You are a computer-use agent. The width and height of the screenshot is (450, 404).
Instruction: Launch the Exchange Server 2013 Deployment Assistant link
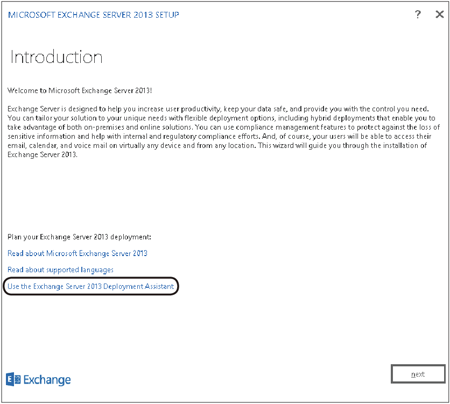click(x=91, y=286)
